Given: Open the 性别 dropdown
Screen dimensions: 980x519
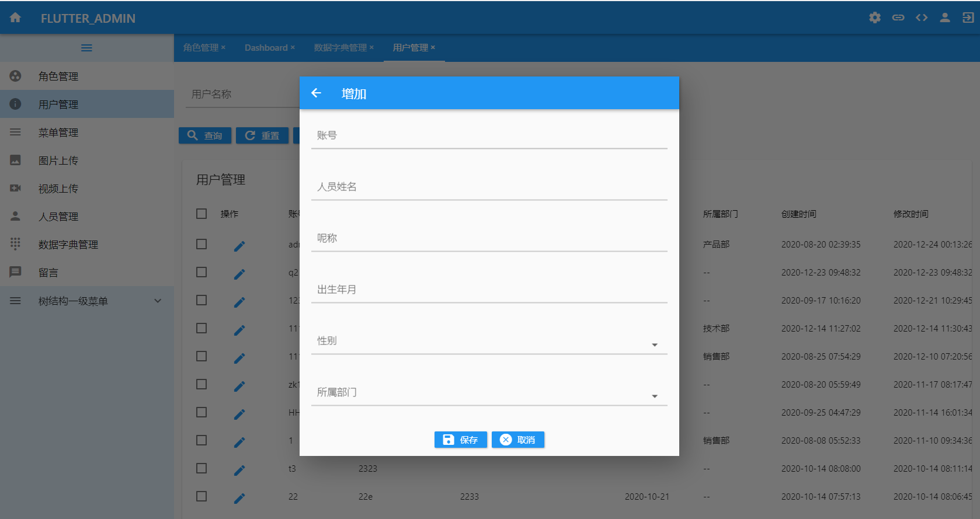Looking at the screenshot, I should [x=489, y=342].
